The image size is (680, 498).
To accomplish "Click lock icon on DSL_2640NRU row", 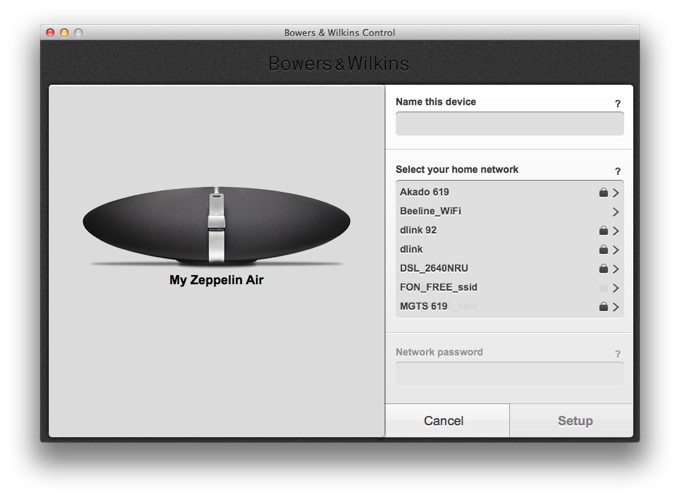I will [x=603, y=269].
